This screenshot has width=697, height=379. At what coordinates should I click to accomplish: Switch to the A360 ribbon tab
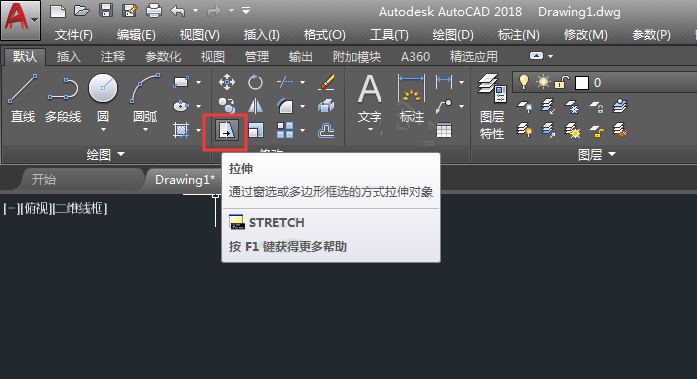coord(415,57)
